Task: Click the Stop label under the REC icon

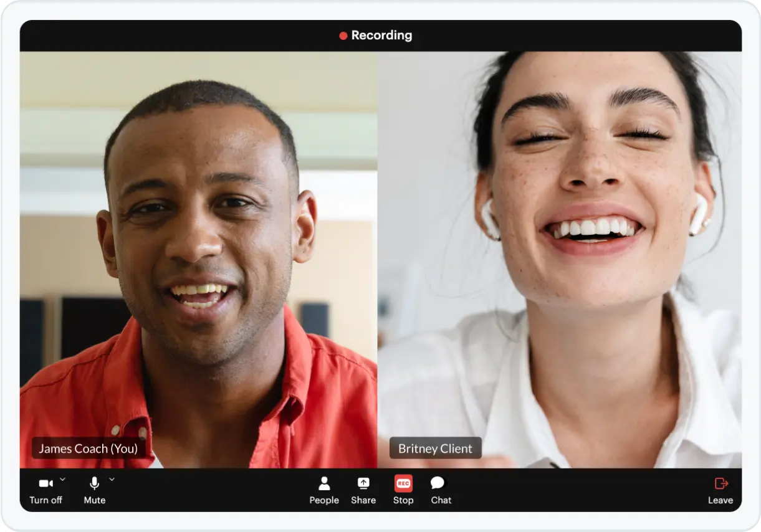Action: click(x=403, y=500)
